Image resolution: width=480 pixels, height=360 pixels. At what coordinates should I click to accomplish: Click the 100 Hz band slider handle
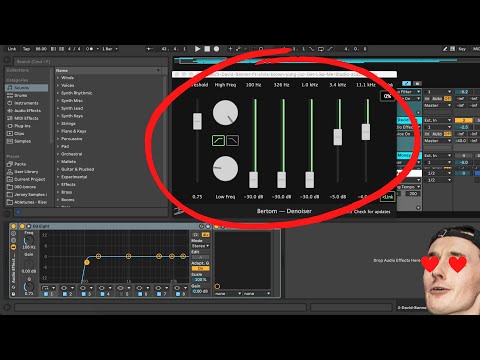pos(254,180)
